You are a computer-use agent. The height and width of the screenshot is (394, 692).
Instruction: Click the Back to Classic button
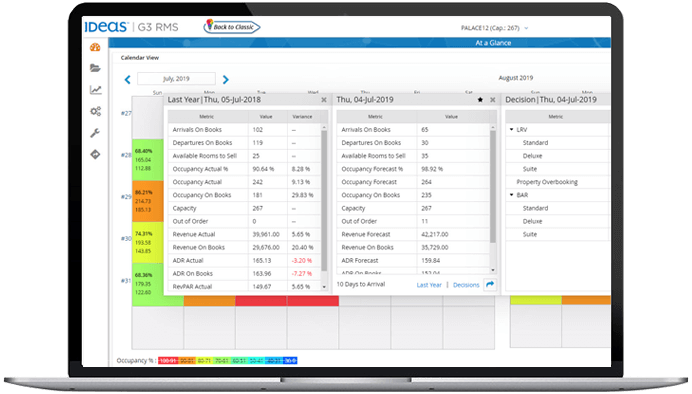(232, 26)
